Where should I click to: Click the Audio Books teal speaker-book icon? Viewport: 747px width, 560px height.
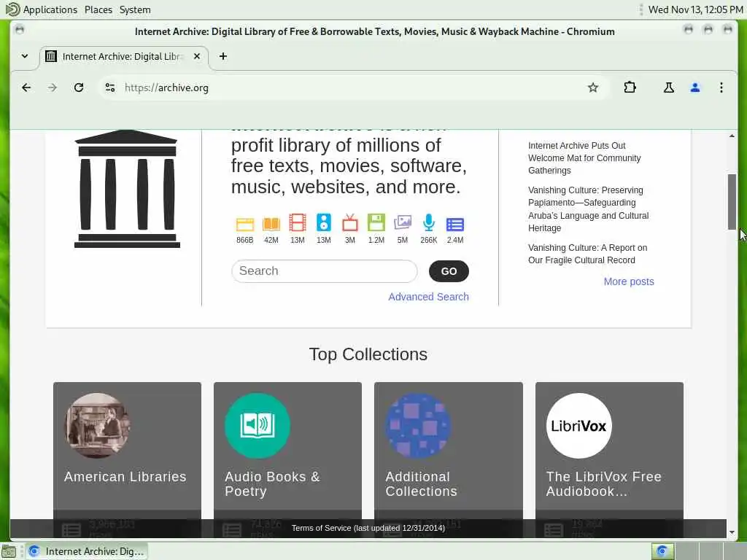click(258, 426)
